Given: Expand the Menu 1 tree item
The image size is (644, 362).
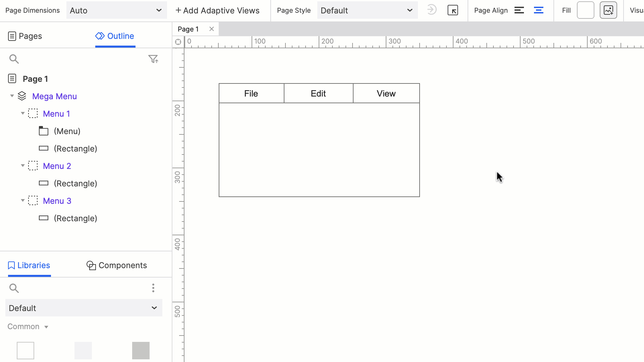Looking at the screenshot, I should point(22,114).
